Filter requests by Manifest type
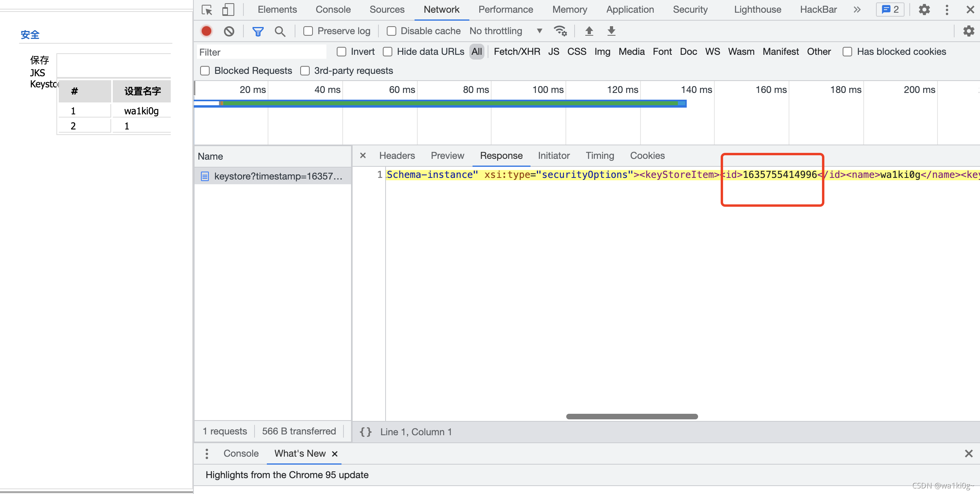Image resolution: width=980 pixels, height=494 pixels. click(x=781, y=52)
